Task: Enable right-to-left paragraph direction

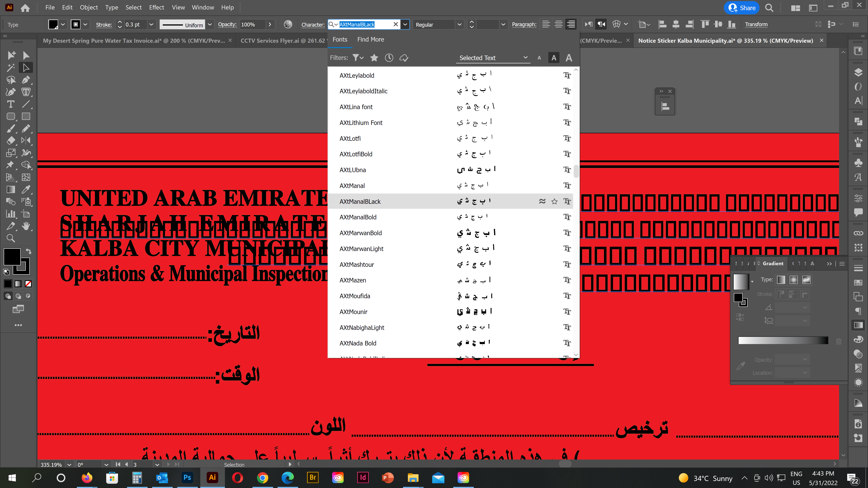Action: [x=601, y=24]
